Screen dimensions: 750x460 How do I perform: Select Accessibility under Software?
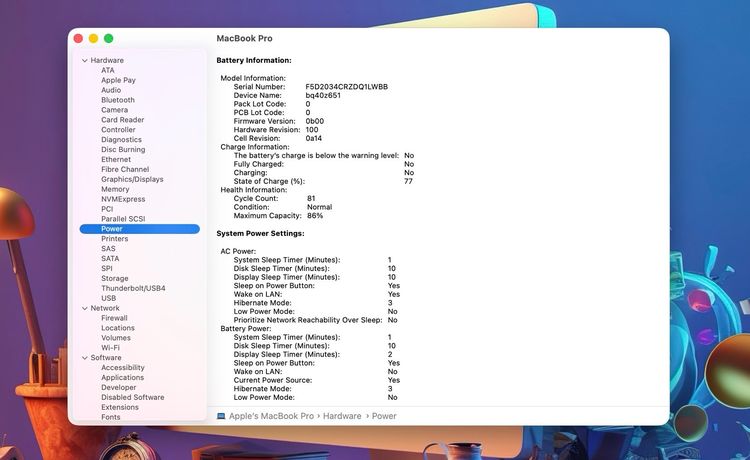(122, 368)
